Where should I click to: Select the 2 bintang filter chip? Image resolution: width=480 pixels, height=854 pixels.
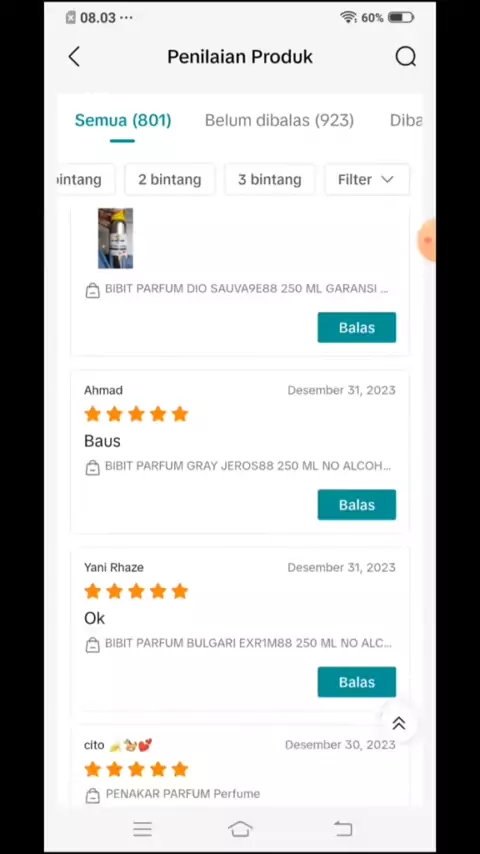[x=169, y=180]
